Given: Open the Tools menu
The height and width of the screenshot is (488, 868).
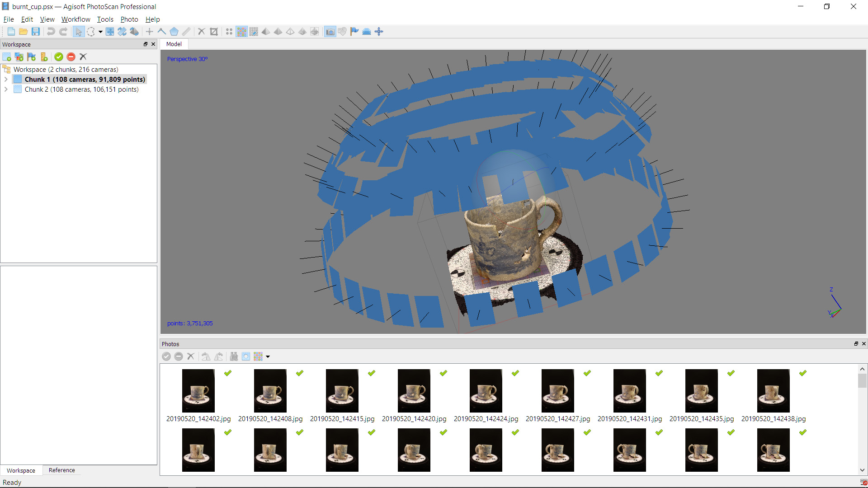Looking at the screenshot, I should (105, 19).
